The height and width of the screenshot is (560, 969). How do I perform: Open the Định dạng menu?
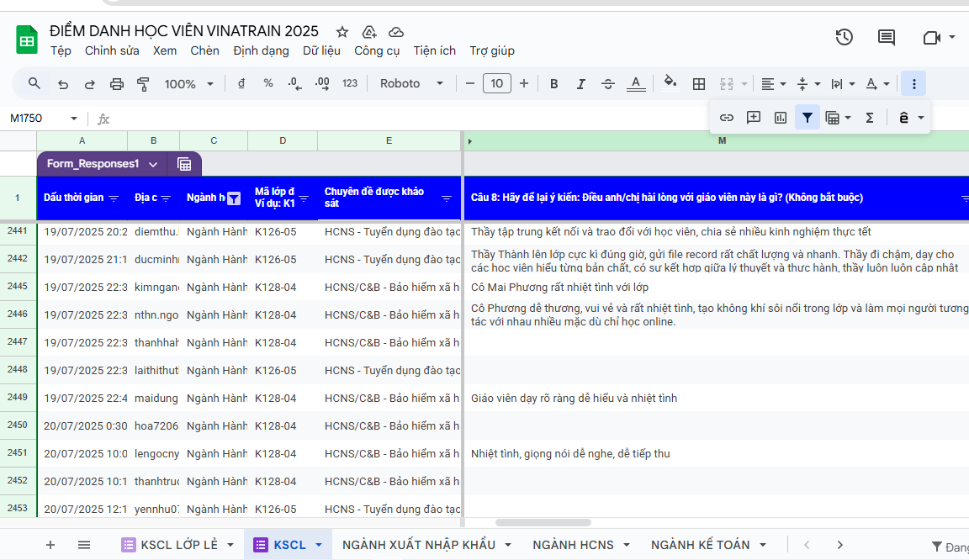[x=261, y=50]
